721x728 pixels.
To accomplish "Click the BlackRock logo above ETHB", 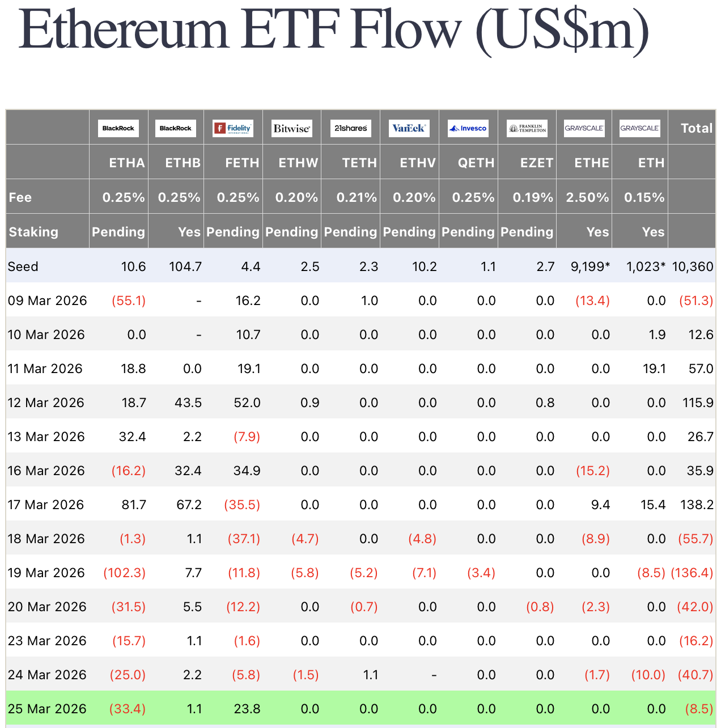I will 176,128.
